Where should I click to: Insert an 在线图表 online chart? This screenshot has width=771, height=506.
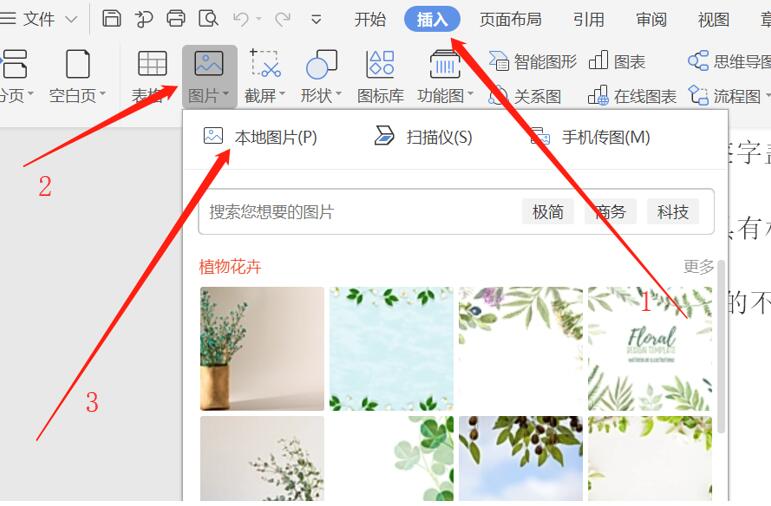click(x=632, y=96)
